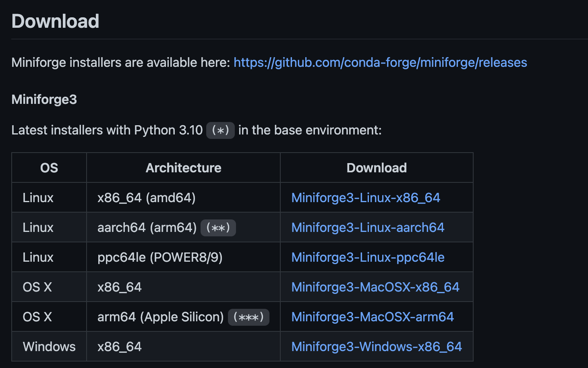Open the Miniforge3-Linux-aarch64 download link
Screen dimensions: 588x368
click(x=368, y=227)
